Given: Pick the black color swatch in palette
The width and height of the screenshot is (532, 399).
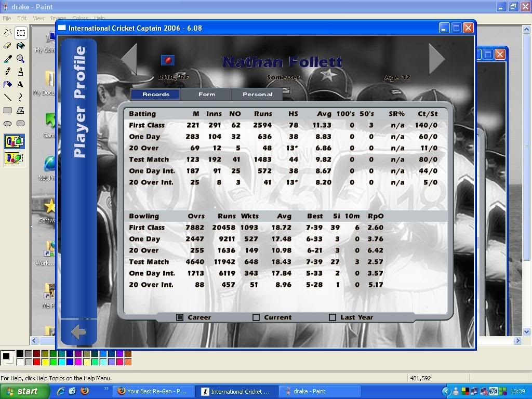Looking at the screenshot, I should (20, 354).
